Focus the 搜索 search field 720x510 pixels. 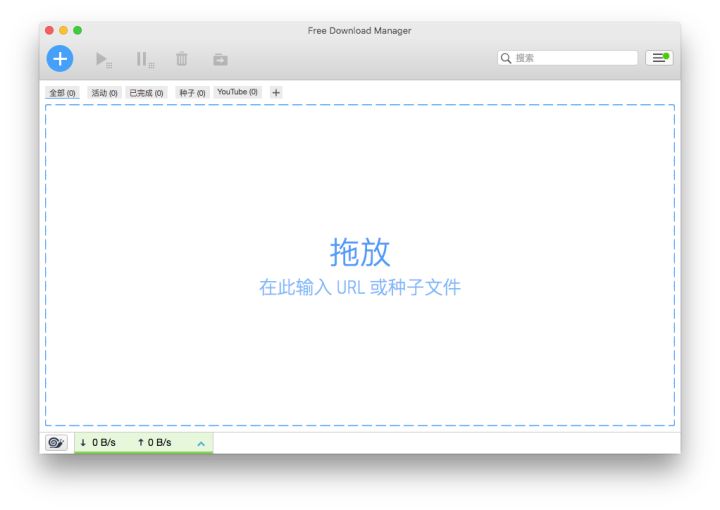(574, 59)
